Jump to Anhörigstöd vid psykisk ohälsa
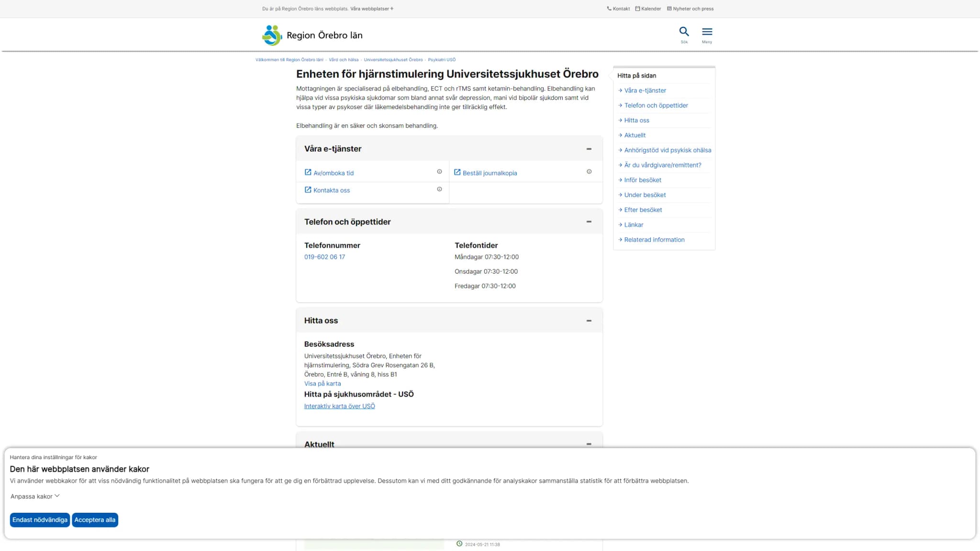 [668, 150]
